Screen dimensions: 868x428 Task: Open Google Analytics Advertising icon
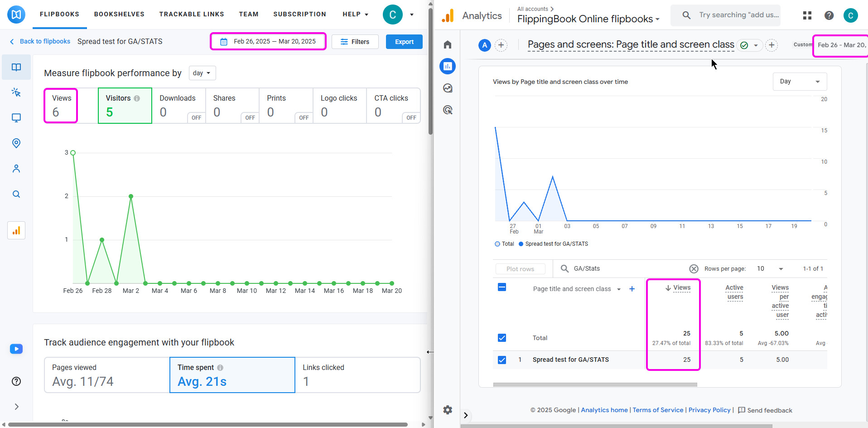[448, 110]
